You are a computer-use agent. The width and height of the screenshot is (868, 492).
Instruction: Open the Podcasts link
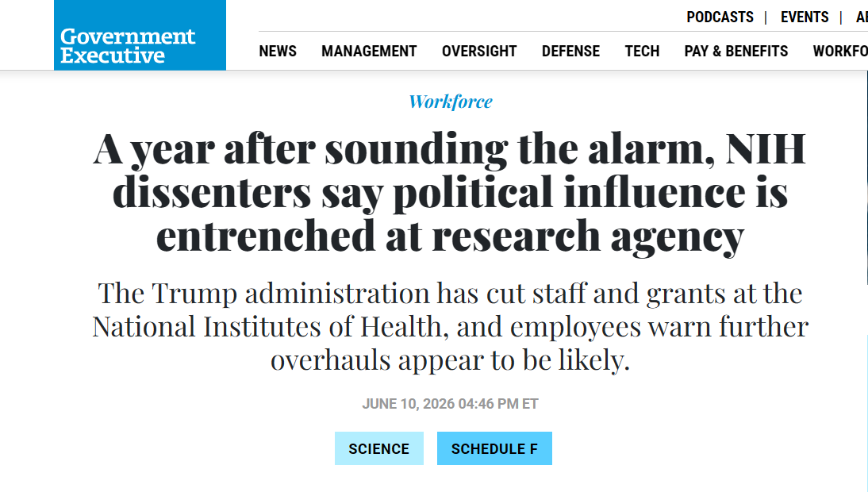(x=720, y=17)
